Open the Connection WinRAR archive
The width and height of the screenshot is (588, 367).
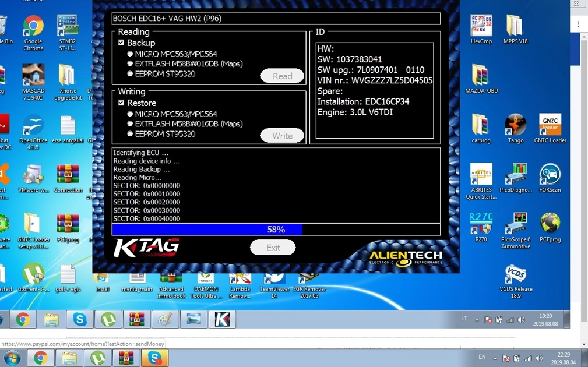[68, 179]
